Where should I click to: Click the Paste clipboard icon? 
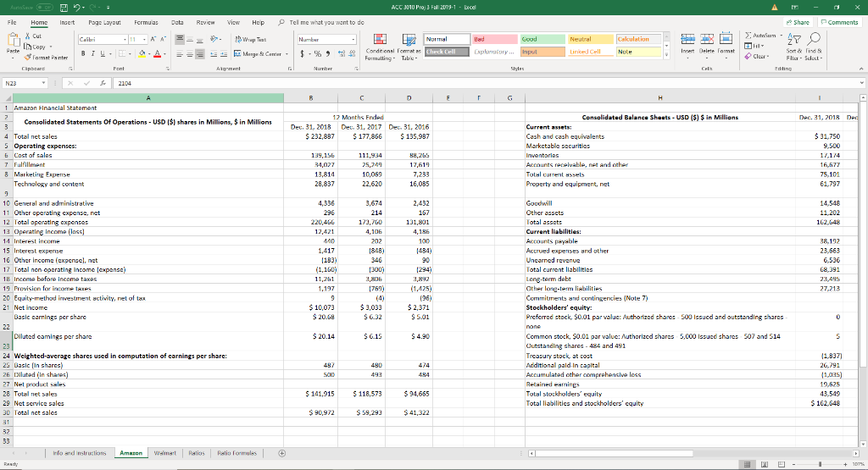click(x=13, y=40)
